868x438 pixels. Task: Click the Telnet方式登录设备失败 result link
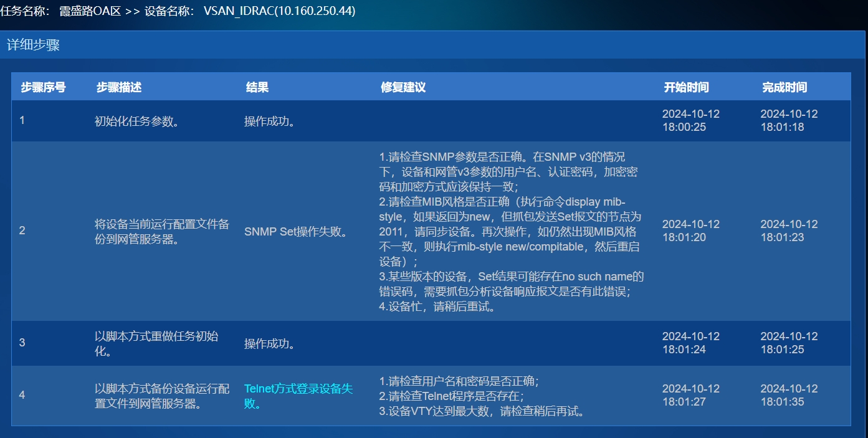tap(298, 396)
